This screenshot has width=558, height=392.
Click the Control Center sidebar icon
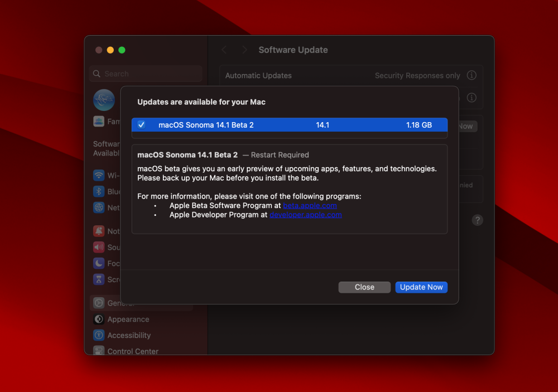99,351
